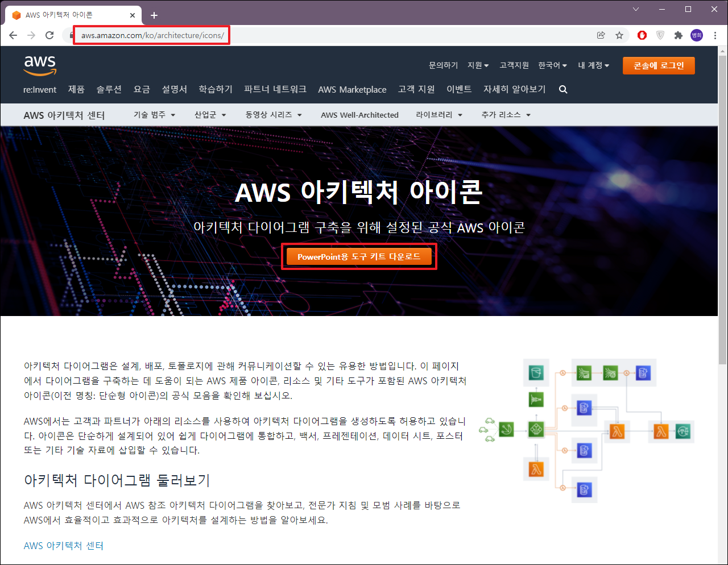Open the AWS 아키텍처 센터 heading link
This screenshot has width=728, height=565.
coord(64,115)
